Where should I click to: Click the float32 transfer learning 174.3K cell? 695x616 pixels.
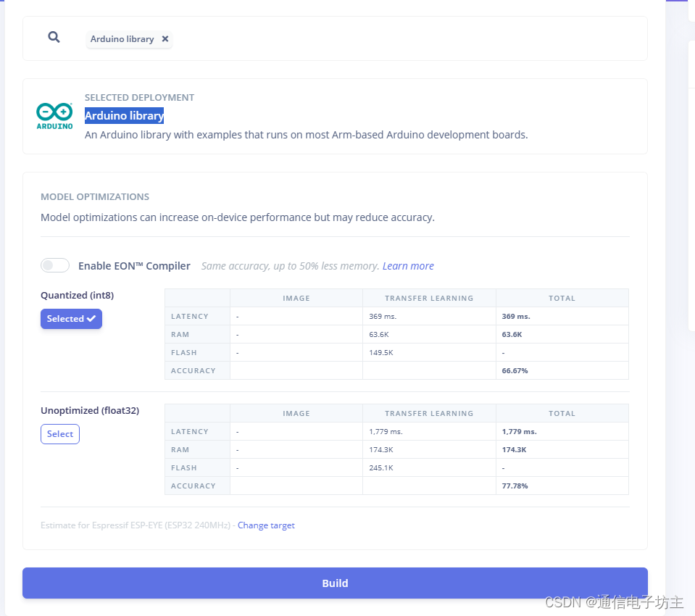pyautogui.click(x=429, y=450)
